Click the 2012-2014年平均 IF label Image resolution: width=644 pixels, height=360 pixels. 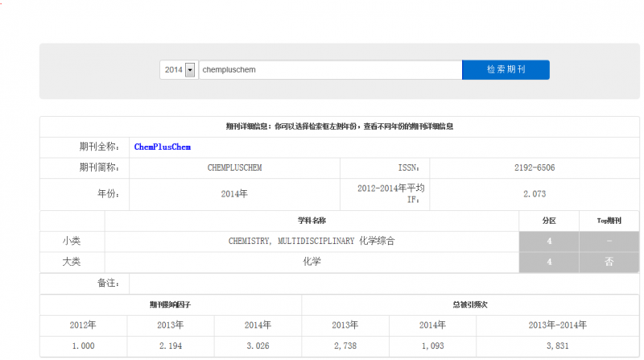click(390, 194)
